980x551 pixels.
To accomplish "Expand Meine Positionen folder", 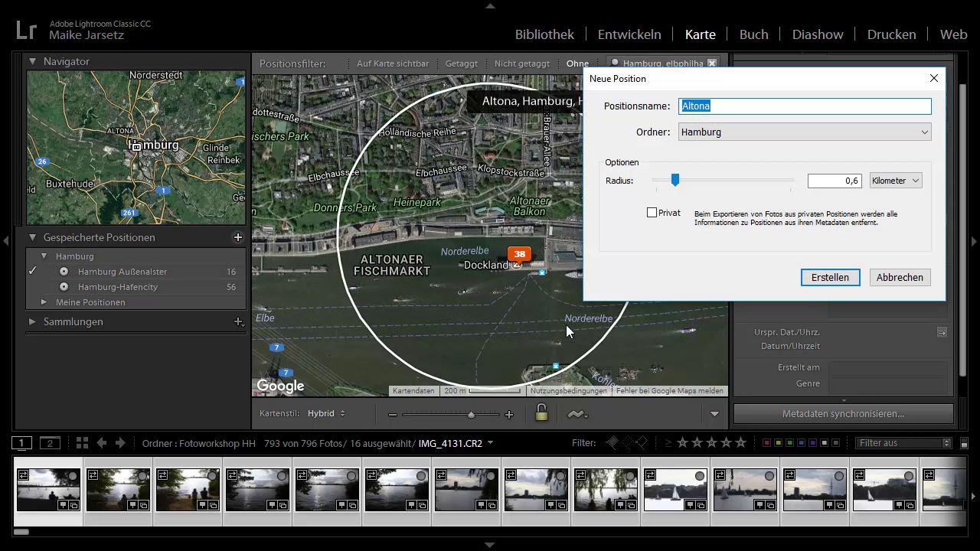I will click(44, 302).
